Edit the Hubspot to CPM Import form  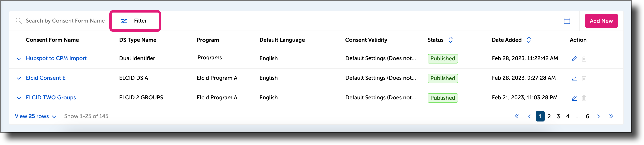pyautogui.click(x=574, y=59)
